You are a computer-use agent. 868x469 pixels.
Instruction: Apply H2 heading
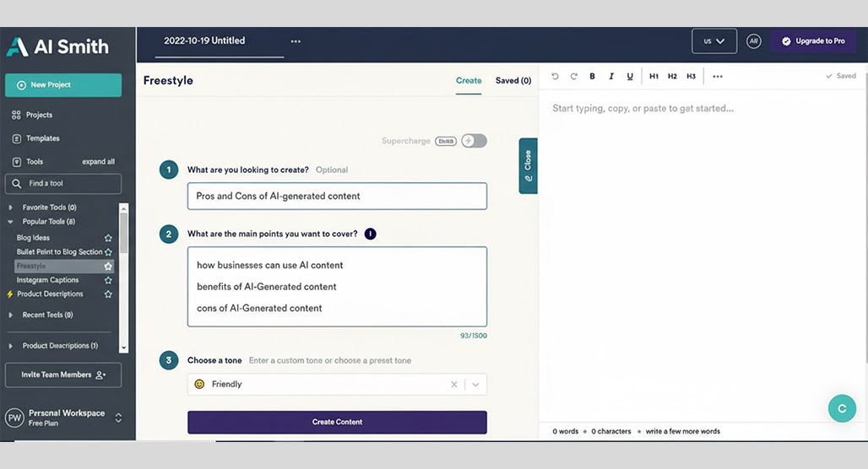tap(672, 76)
